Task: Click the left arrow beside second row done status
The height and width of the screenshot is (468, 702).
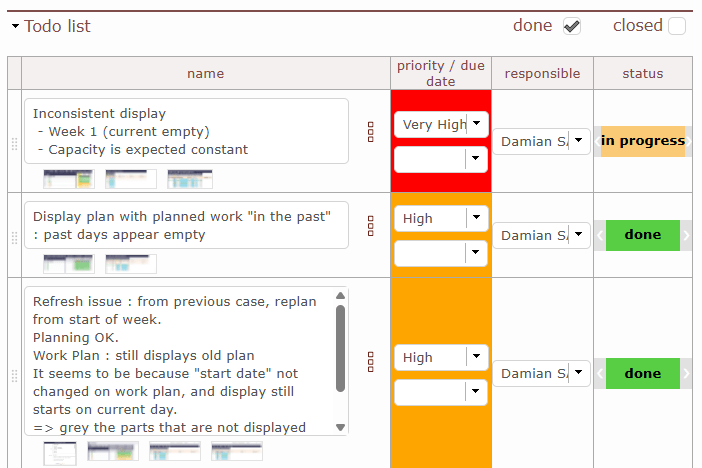Action: coord(599,235)
